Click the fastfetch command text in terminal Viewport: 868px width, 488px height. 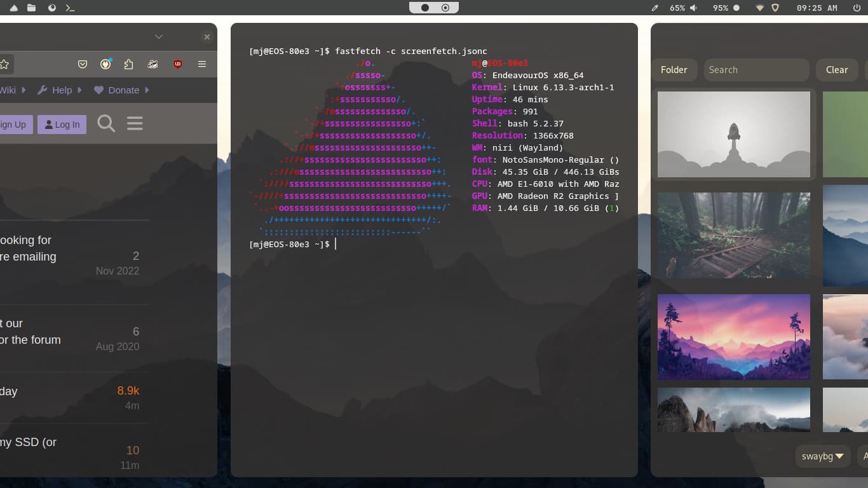(x=411, y=51)
